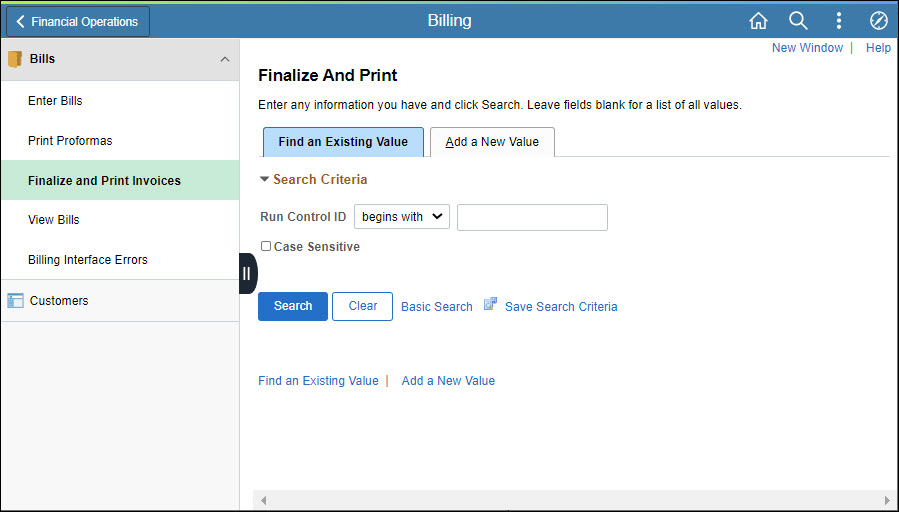The image size is (899, 512).
Task: Collapse the left navigation panel handle
Action: (247, 273)
